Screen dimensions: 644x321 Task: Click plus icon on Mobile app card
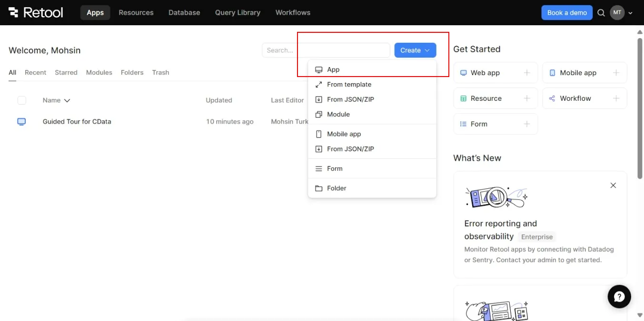[x=616, y=73]
